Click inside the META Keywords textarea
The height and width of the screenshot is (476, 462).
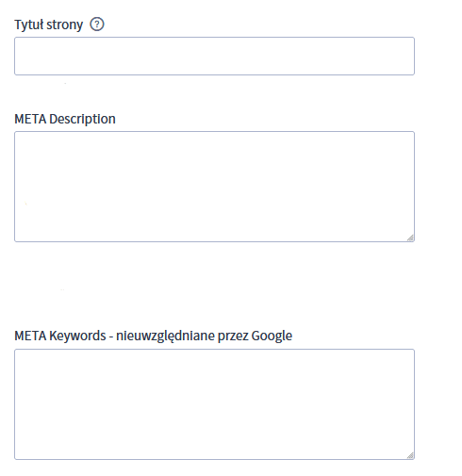pos(214,404)
